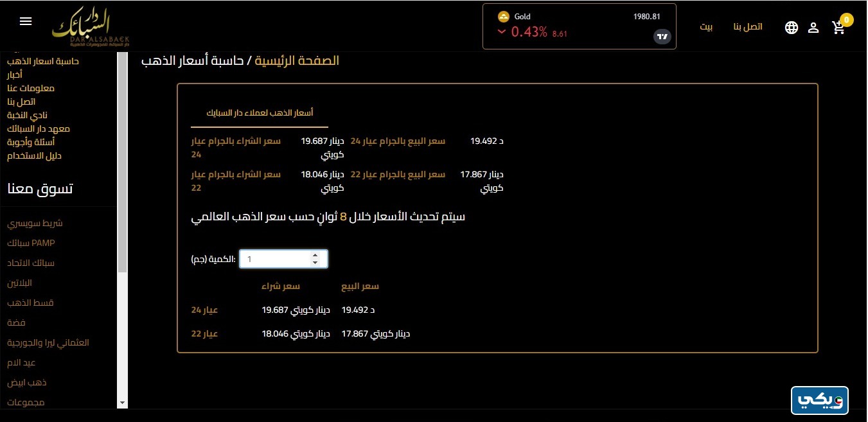Open the hamburger menu icon
868x422 pixels.
(x=26, y=21)
